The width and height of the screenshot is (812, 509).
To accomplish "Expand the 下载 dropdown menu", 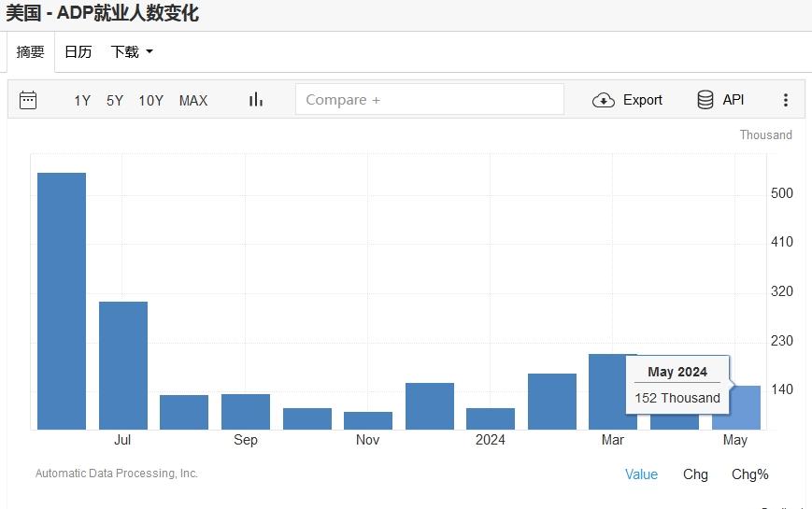I will click(132, 51).
